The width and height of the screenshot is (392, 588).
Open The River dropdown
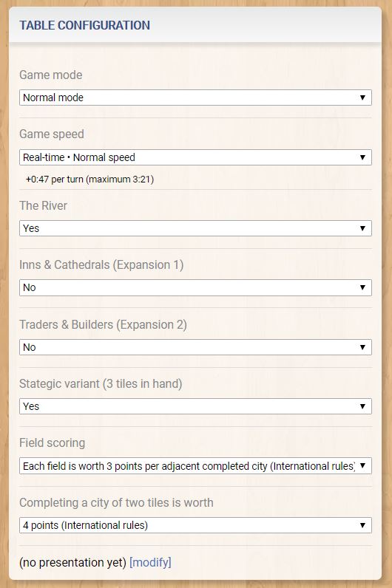point(195,228)
